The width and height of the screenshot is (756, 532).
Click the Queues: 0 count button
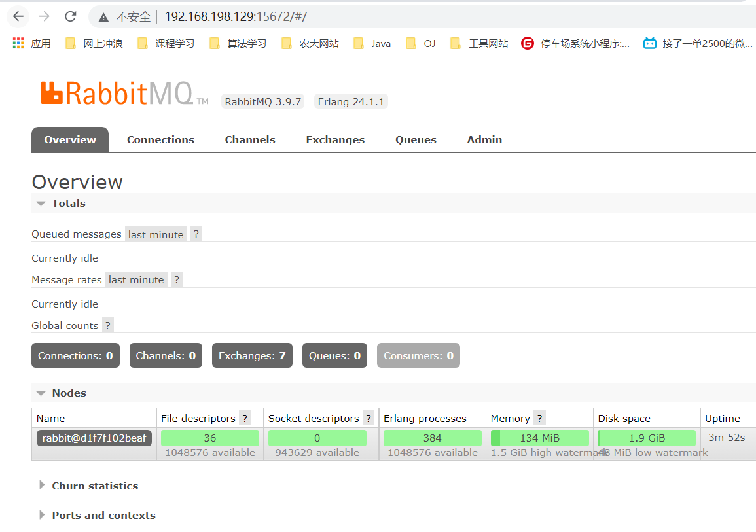click(334, 355)
